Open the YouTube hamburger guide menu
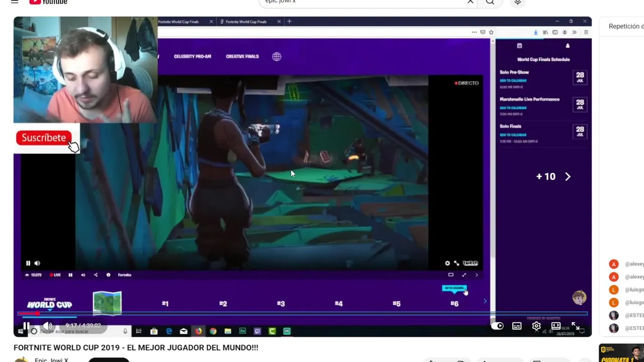The width and height of the screenshot is (644, 362). click(15, 2)
